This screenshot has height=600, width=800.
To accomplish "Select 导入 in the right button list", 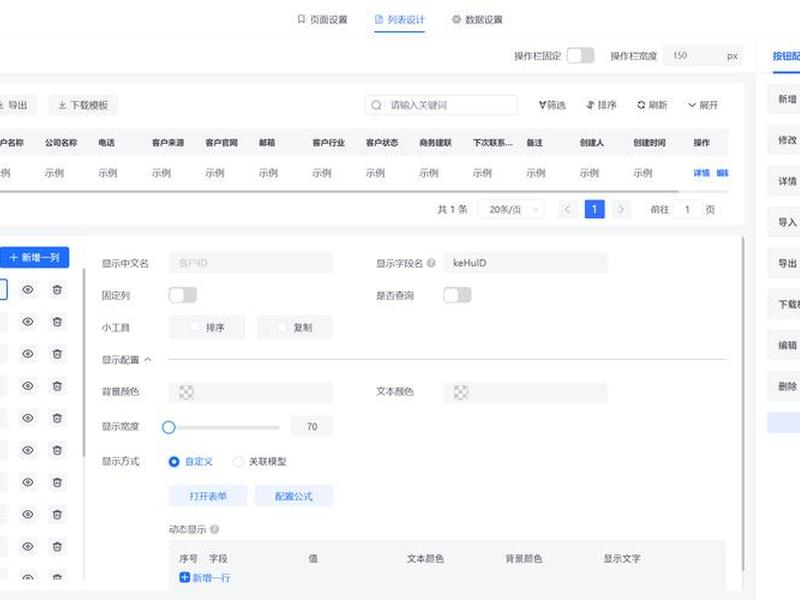I will [x=785, y=222].
